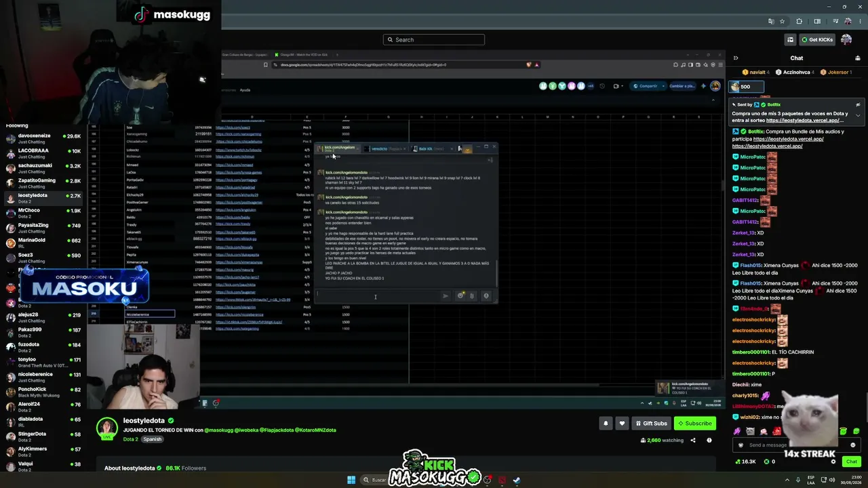The image size is (868, 488).
Task: Expand the pinned BotRix message chevron
Action: pos(858,115)
